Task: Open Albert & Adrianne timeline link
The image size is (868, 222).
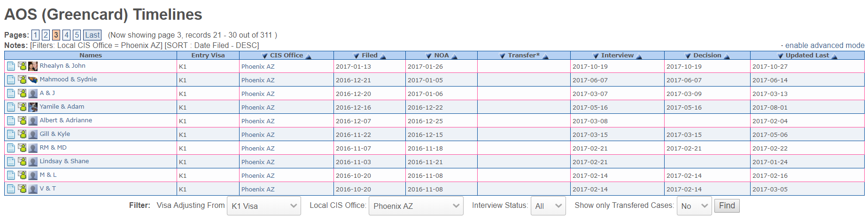Action: pos(66,120)
